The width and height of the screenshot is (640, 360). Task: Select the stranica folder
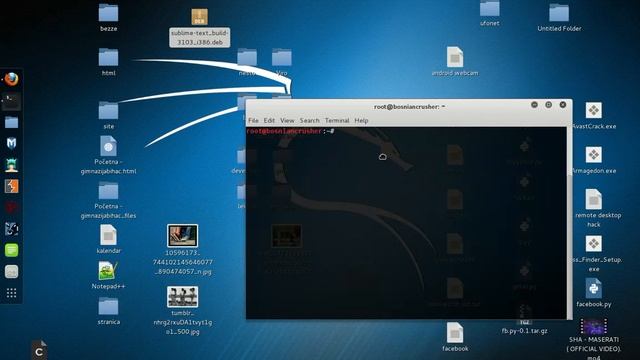point(108,307)
